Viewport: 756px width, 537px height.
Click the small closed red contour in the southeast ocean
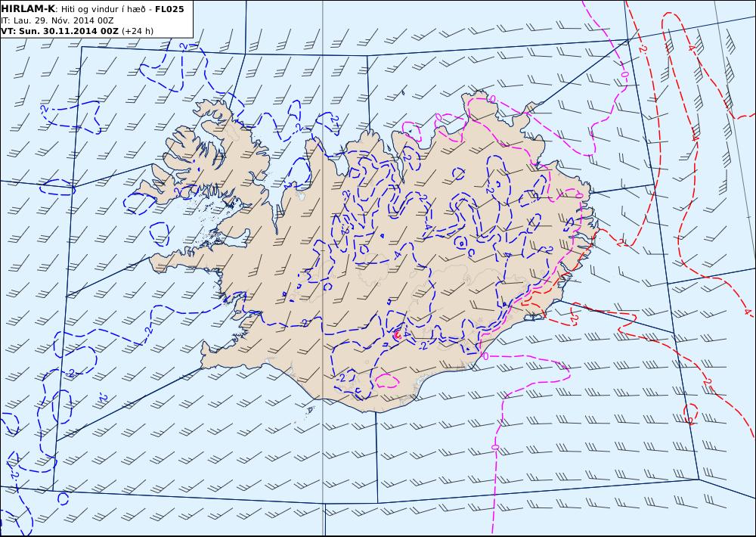pos(691,414)
